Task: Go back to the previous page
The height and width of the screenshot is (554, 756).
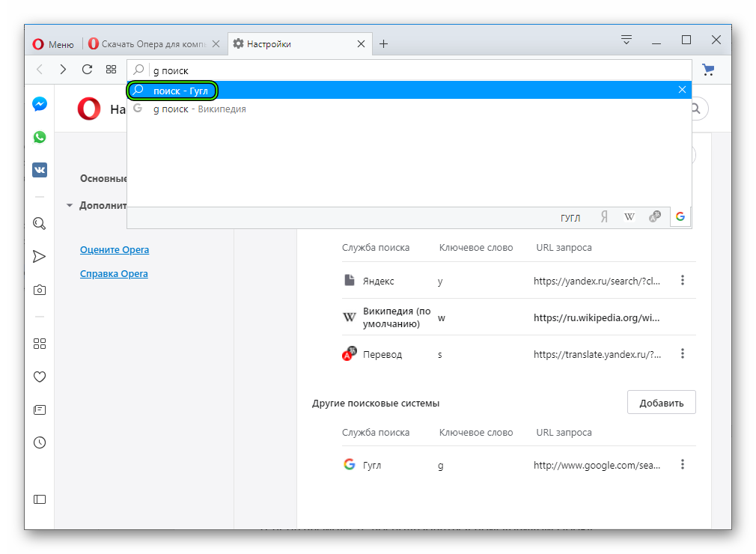Action: [40, 70]
